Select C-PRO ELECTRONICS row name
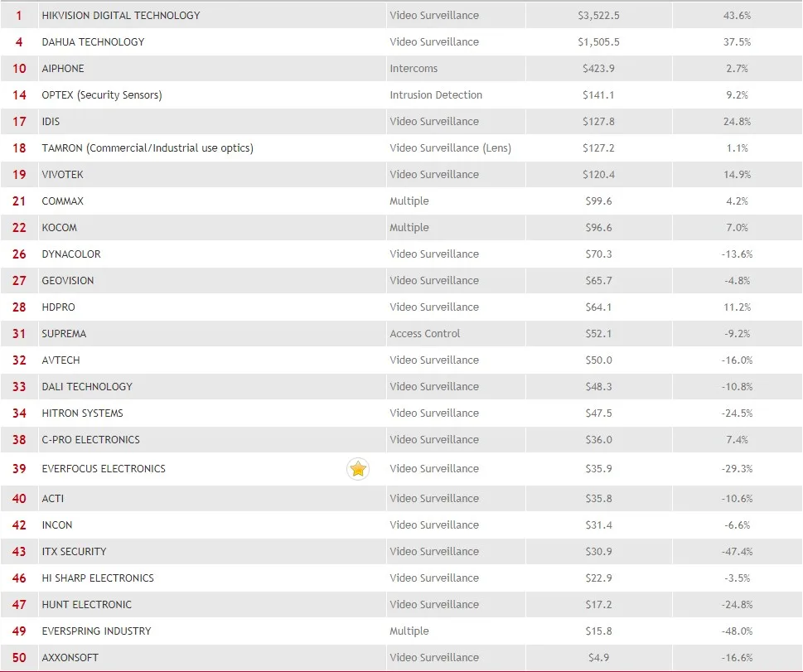Screen dimensions: 803x672 (90, 440)
